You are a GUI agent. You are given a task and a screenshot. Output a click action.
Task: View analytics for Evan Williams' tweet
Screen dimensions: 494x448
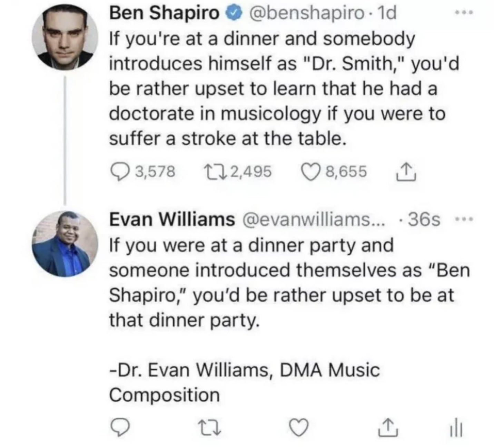[456, 427]
